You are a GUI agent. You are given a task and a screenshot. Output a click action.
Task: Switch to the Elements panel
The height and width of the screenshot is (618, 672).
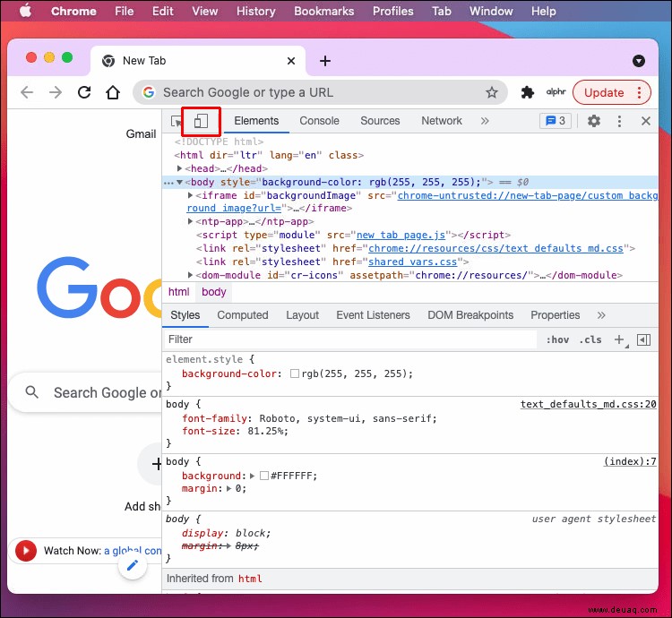pyautogui.click(x=256, y=121)
